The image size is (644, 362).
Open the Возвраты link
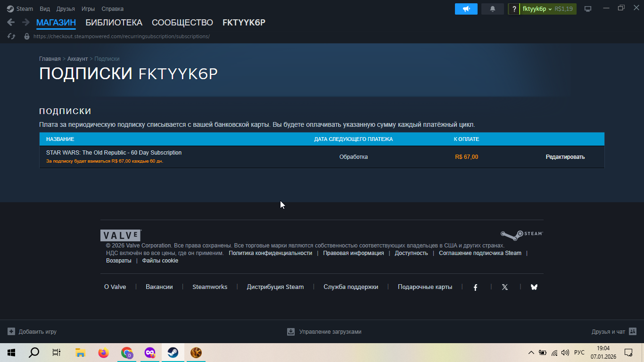tap(119, 261)
